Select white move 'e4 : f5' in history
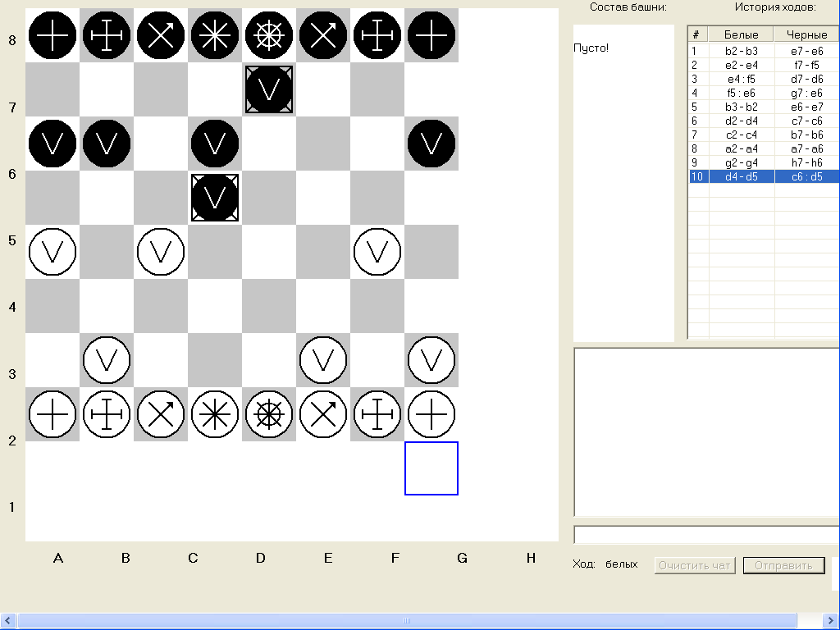This screenshot has width=840, height=630. (742, 79)
